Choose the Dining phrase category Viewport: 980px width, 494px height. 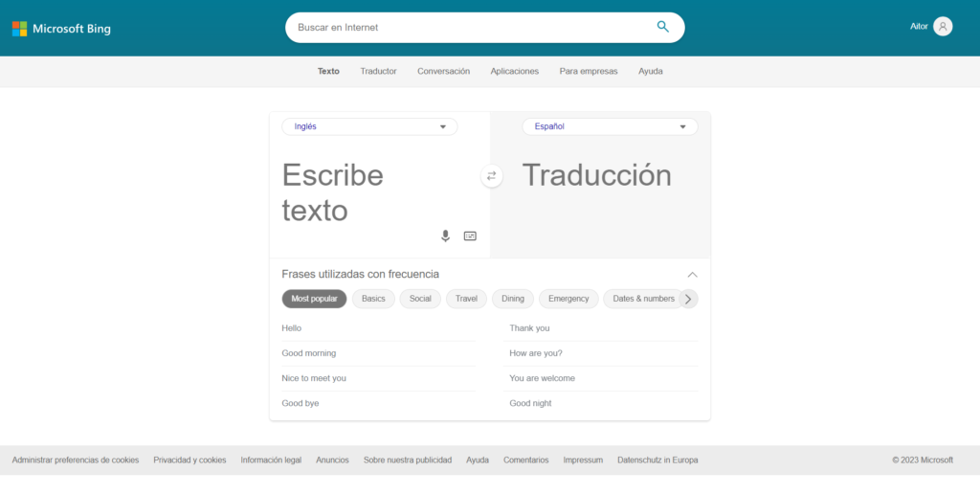[x=513, y=299]
